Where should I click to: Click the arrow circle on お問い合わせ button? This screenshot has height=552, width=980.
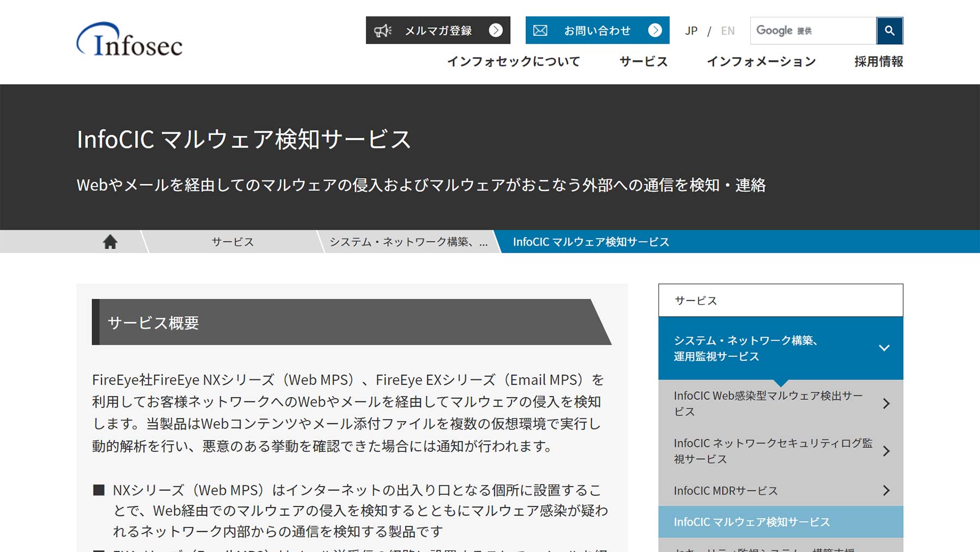pyautogui.click(x=655, y=31)
